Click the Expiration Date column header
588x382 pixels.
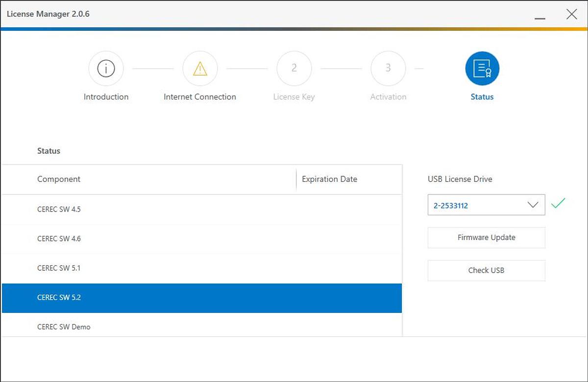329,179
